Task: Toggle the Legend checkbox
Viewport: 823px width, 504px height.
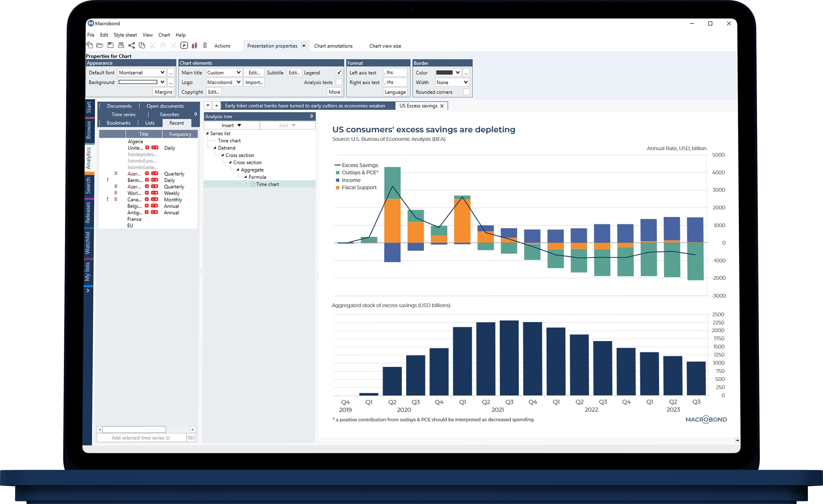Action: coord(339,72)
